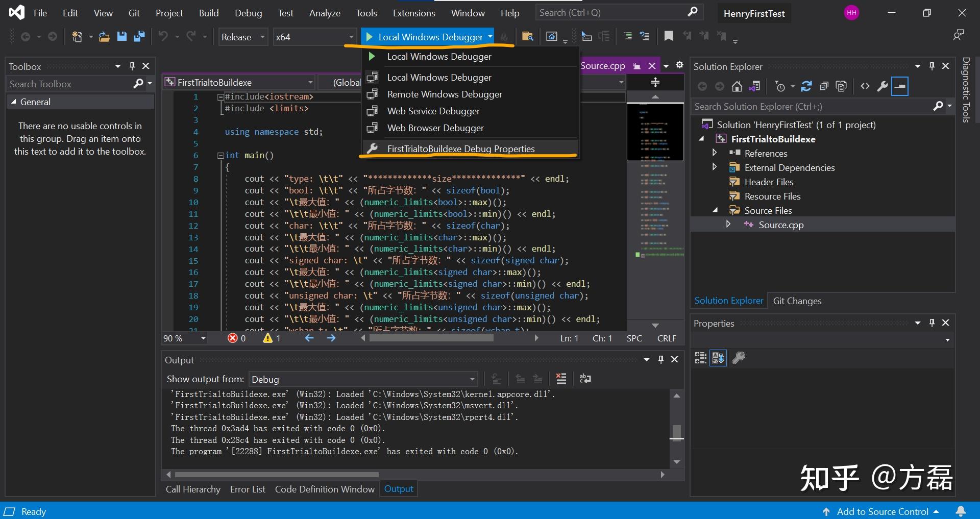Screen dimensions: 980x519
Task: Click the Search Solution Explorer input field
Action: (812, 107)
